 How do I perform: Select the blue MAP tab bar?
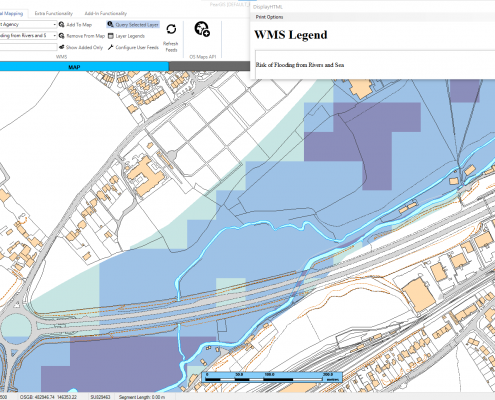coord(84,67)
